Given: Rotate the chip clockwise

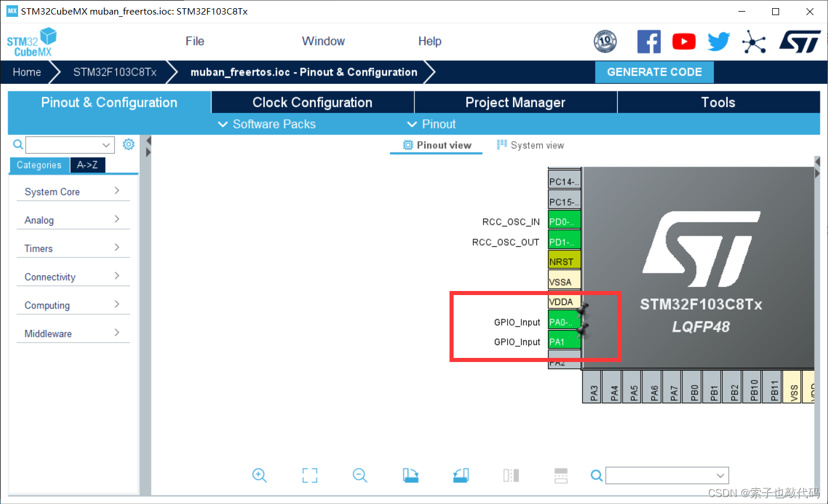Looking at the screenshot, I should click(411, 475).
